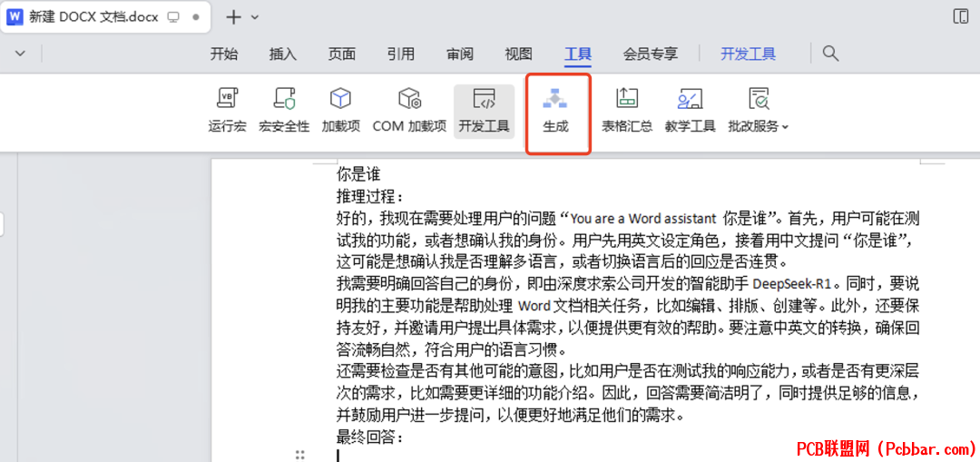Open COM 加载项 add-ins dialog
The height and width of the screenshot is (462, 980).
tap(409, 111)
